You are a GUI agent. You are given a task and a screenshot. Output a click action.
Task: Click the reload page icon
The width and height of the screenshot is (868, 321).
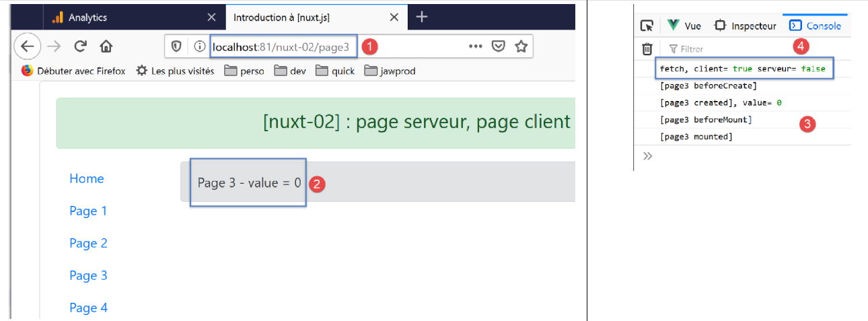coord(80,46)
